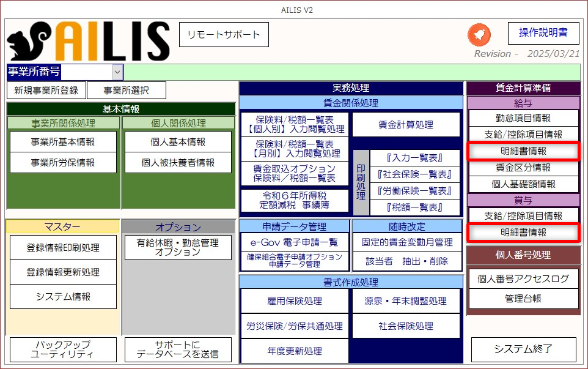
Task: Click the AILIS squirrel logo
Action: 88,42
